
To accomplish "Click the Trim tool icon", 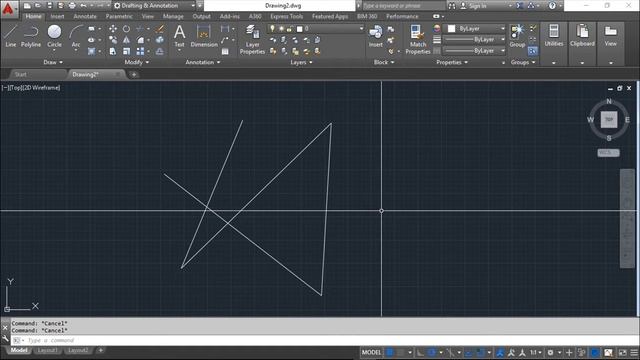I will point(140,29).
